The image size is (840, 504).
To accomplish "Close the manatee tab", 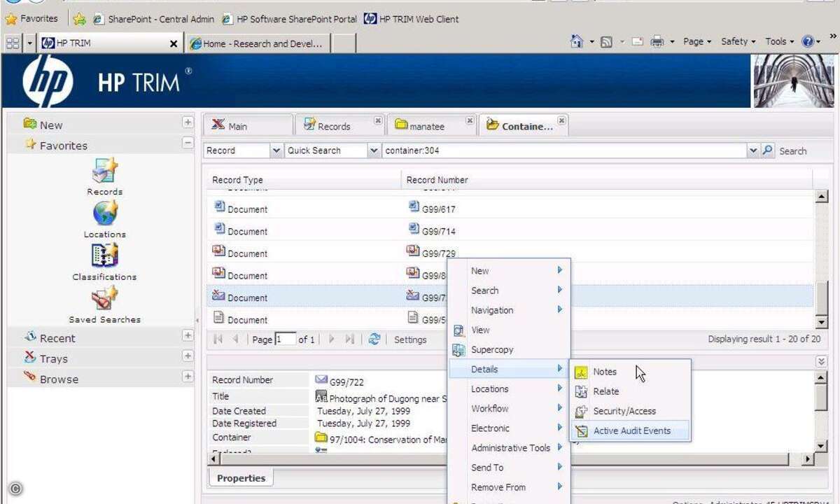I will [470, 120].
